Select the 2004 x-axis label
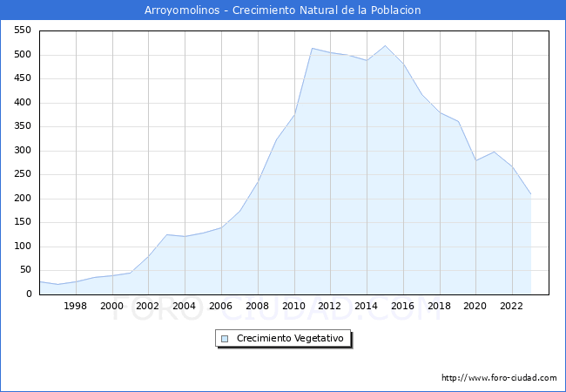566x392 pixels. tap(184, 306)
